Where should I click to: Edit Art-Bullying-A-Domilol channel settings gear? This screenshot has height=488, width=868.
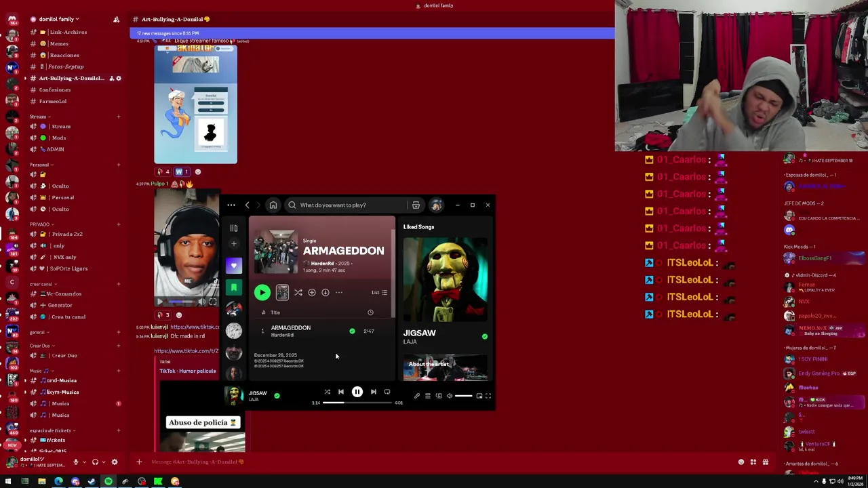118,78
